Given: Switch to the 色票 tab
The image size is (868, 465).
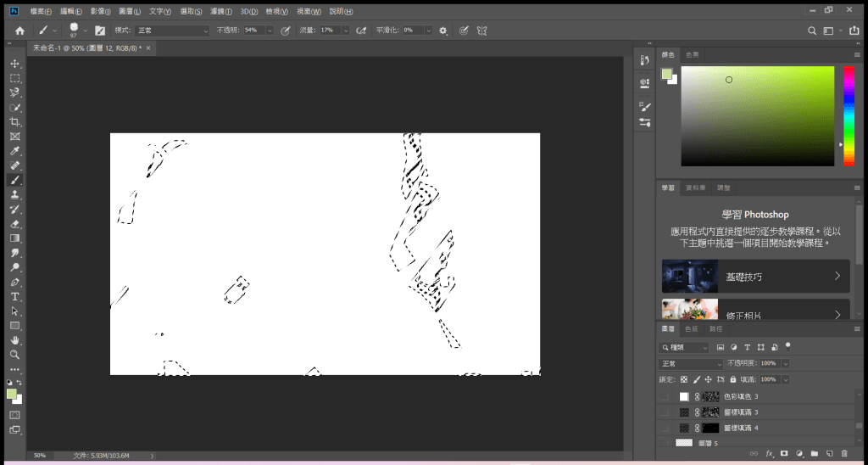Looking at the screenshot, I should (x=693, y=54).
